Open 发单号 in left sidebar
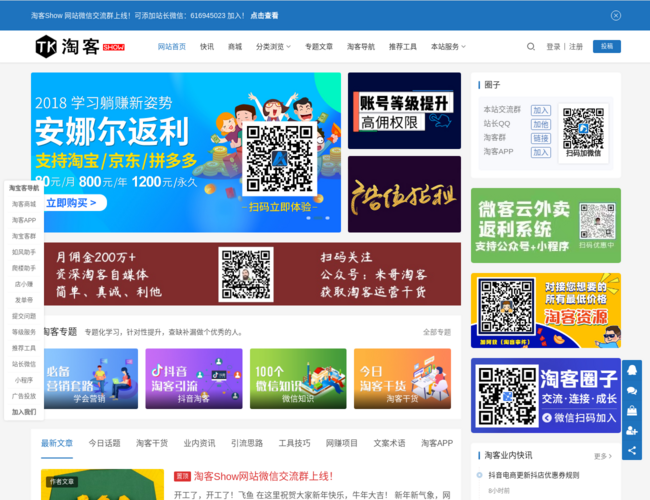 (24, 300)
